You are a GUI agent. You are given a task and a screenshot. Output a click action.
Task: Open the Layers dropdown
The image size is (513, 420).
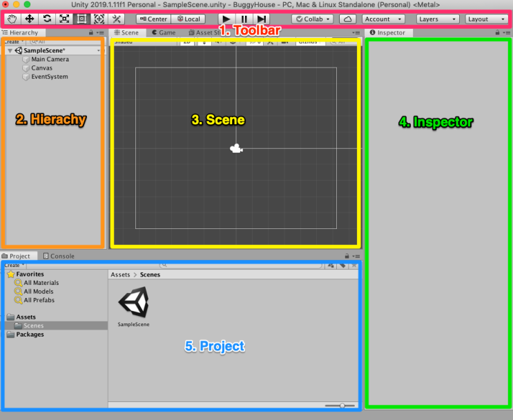coord(438,19)
